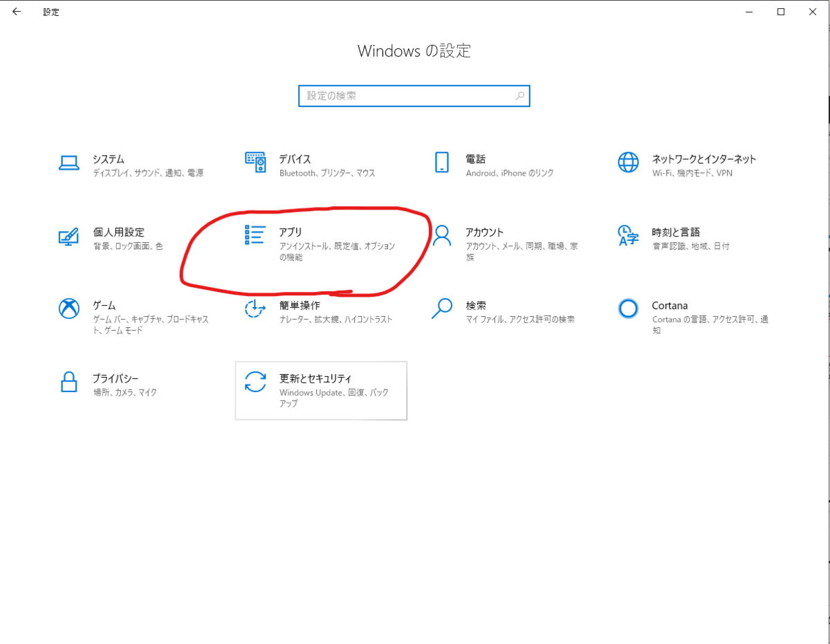Select the システム heading
The image size is (830, 644).
click(109, 158)
